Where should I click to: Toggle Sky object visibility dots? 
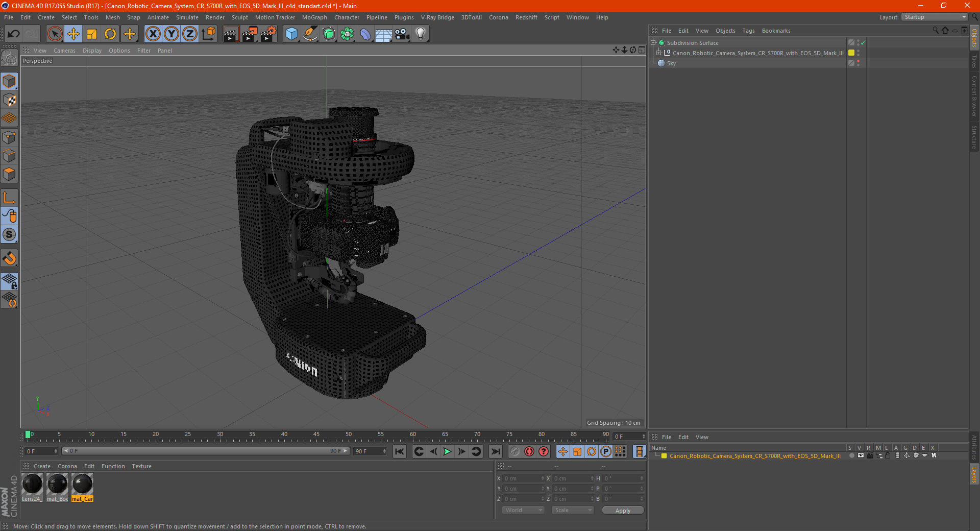[859, 63]
